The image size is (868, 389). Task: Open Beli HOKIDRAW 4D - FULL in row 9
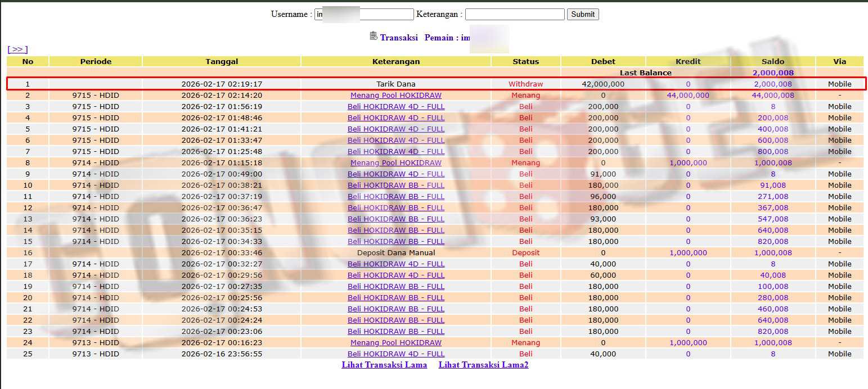(395, 174)
